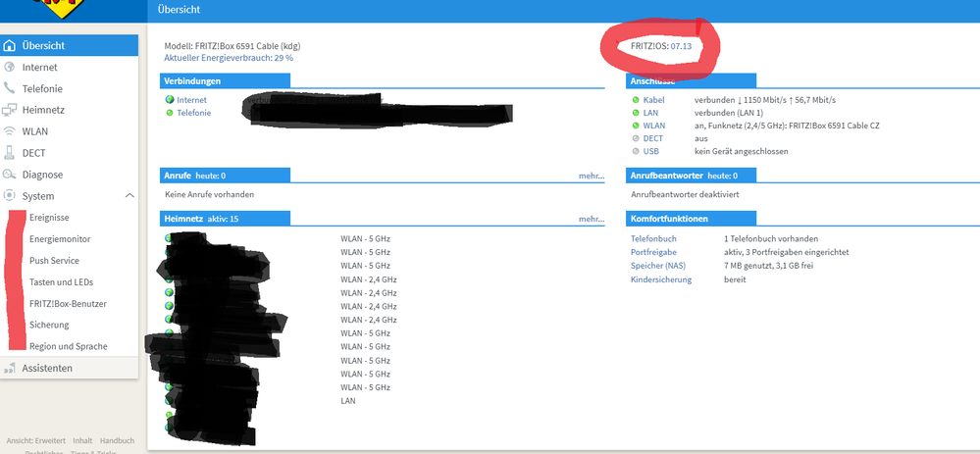Open the Internet link under Verbindungen

tap(191, 100)
